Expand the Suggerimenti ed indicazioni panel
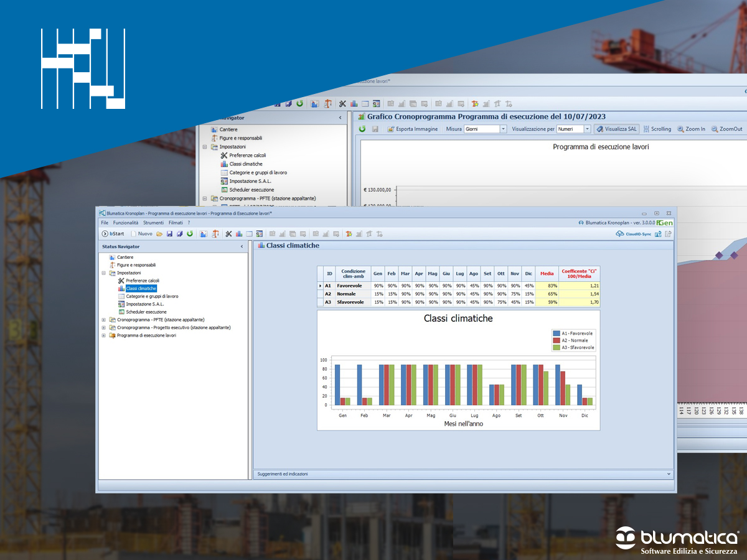Screen dimensions: 747x560 coord(669,474)
